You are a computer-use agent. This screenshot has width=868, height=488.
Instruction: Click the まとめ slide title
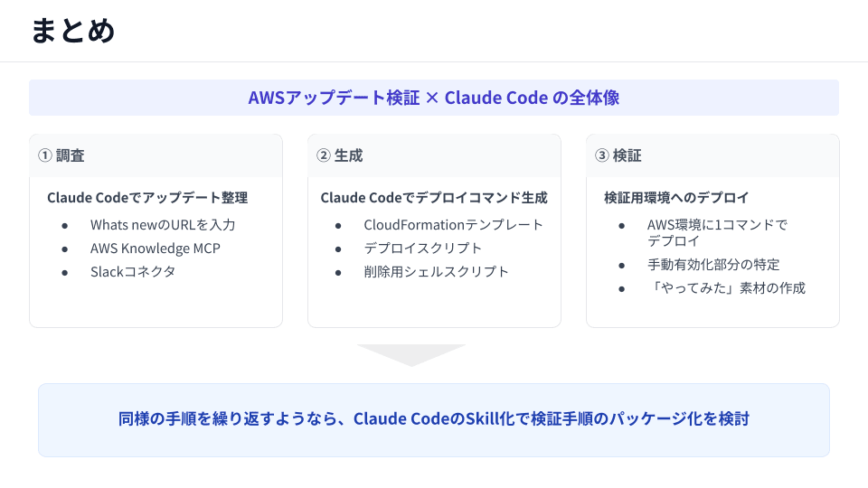[72, 31]
